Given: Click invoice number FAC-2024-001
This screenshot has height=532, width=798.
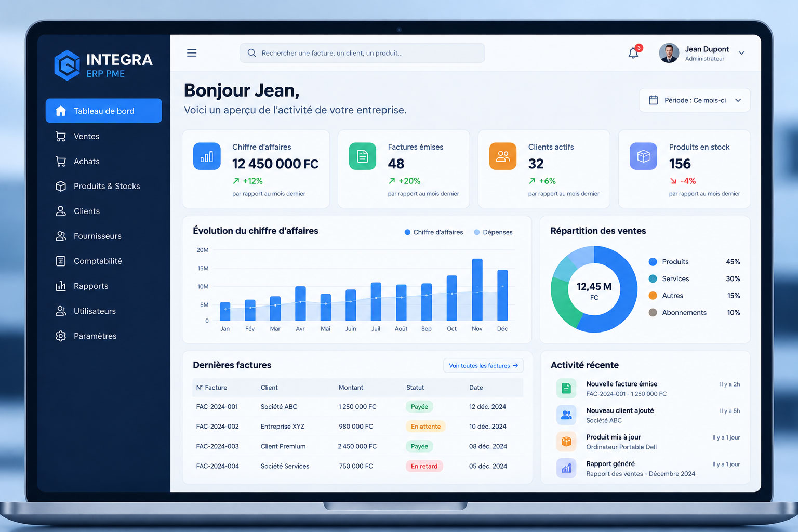Looking at the screenshot, I should pyautogui.click(x=217, y=407).
